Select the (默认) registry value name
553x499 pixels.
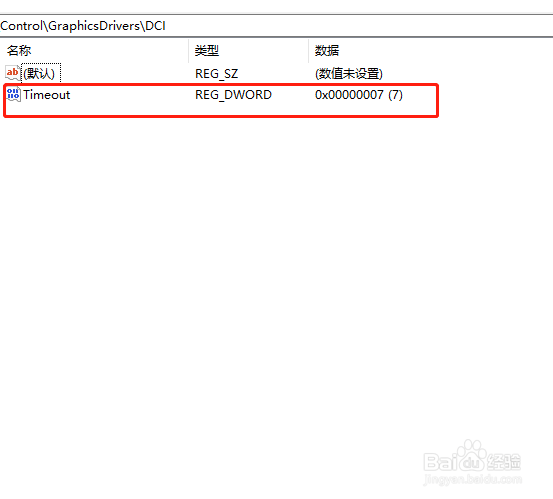[39, 73]
